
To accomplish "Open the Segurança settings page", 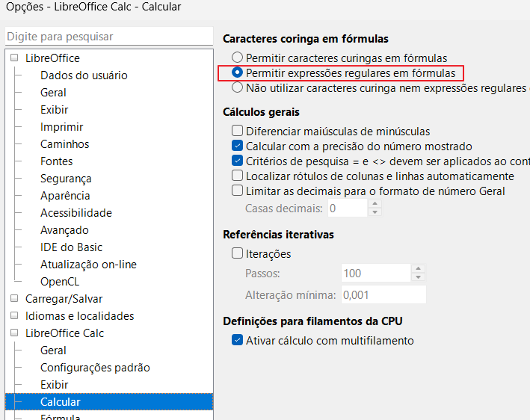I will 66,179.
